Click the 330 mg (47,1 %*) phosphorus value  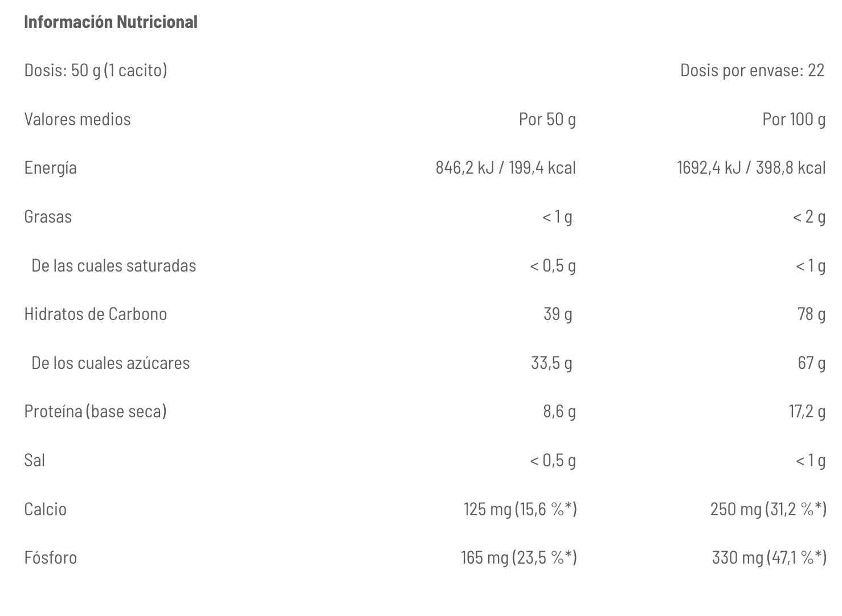pyautogui.click(x=769, y=558)
